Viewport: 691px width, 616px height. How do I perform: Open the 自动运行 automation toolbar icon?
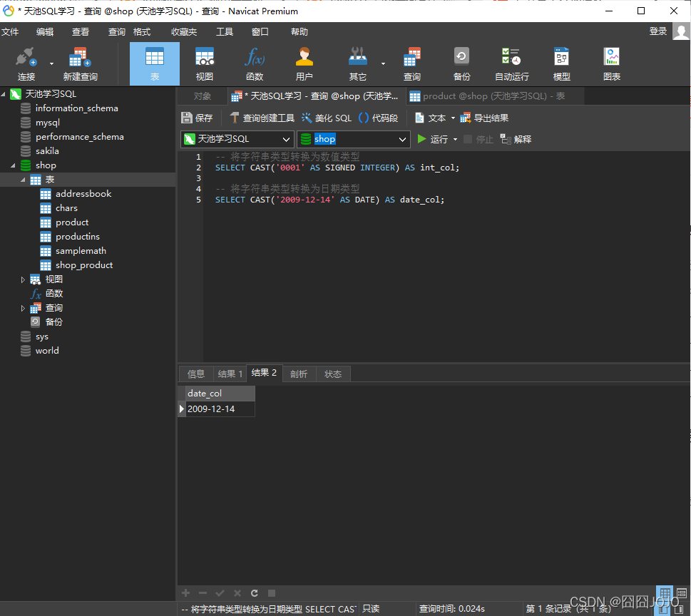(511, 64)
